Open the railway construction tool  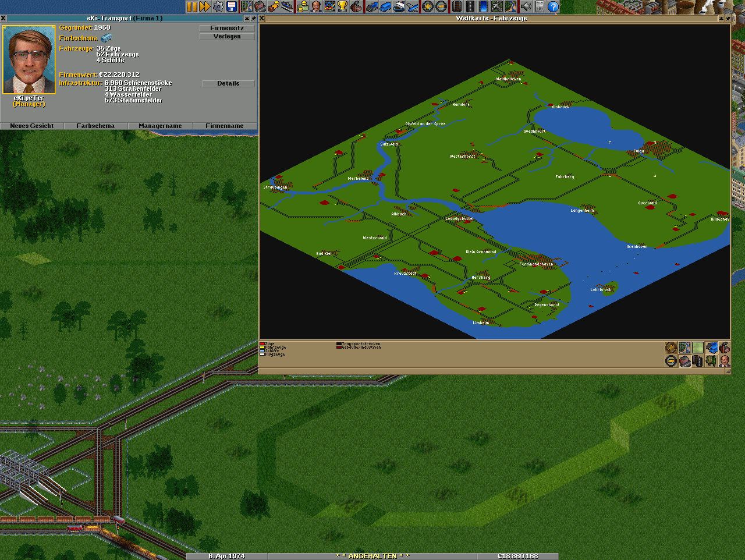(x=456, y=6)
